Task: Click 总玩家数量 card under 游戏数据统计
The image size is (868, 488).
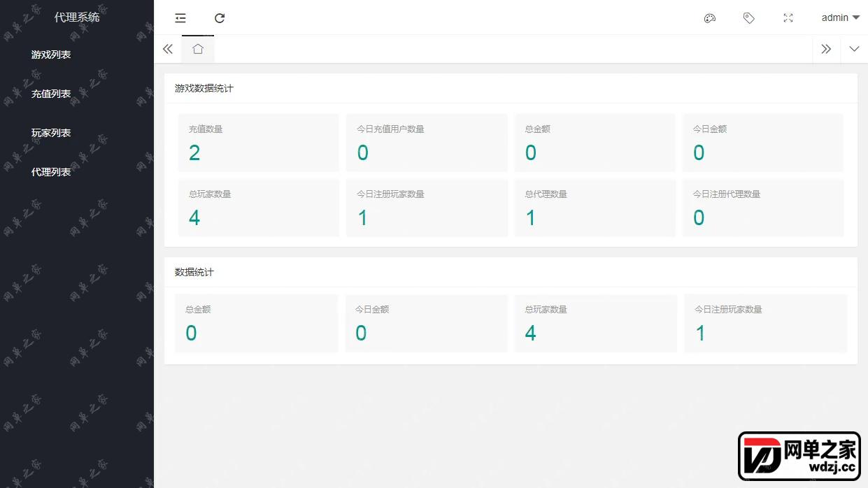Action: 259,208
